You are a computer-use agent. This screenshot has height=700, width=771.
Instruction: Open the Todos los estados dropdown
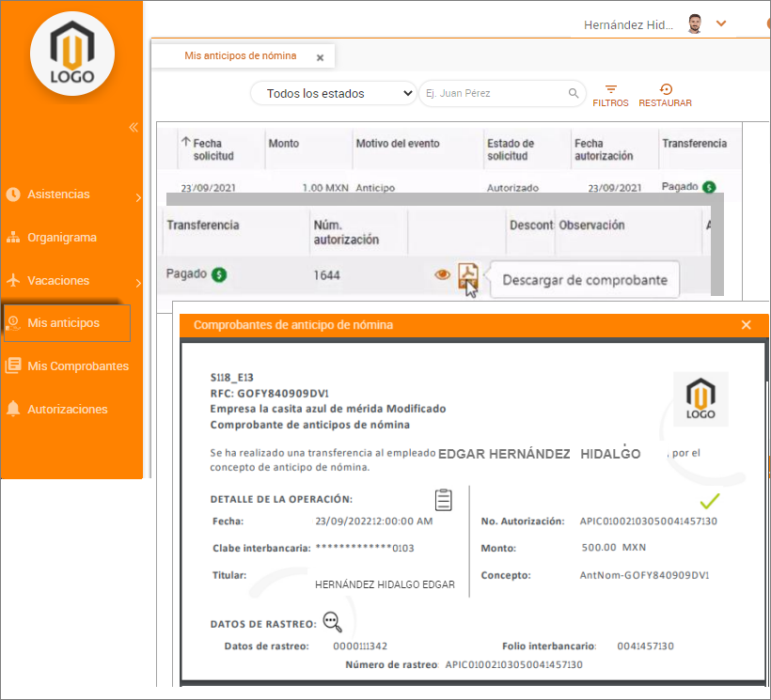(333, 93)
